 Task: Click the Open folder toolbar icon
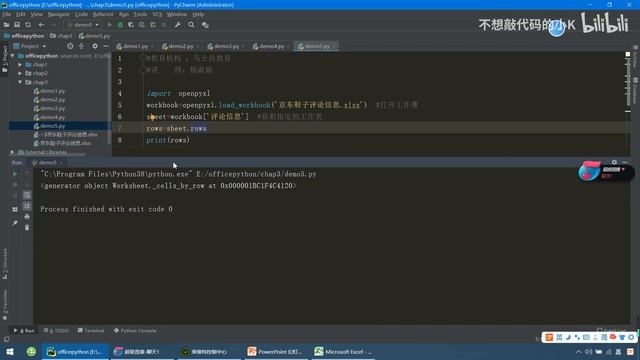[x=6, y=25]
